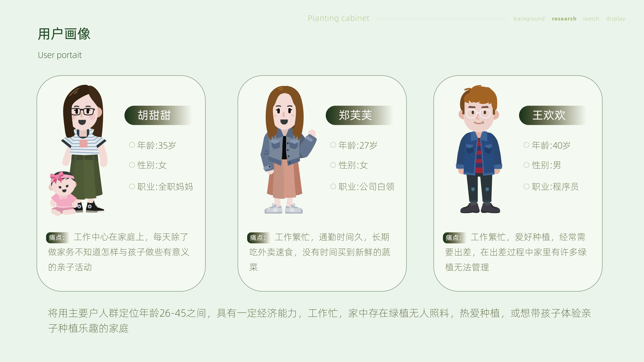Screen dimensions: 644x362
Task: Switch to the sketch tab
Action: pyautogui.click(x=591, y=19)
